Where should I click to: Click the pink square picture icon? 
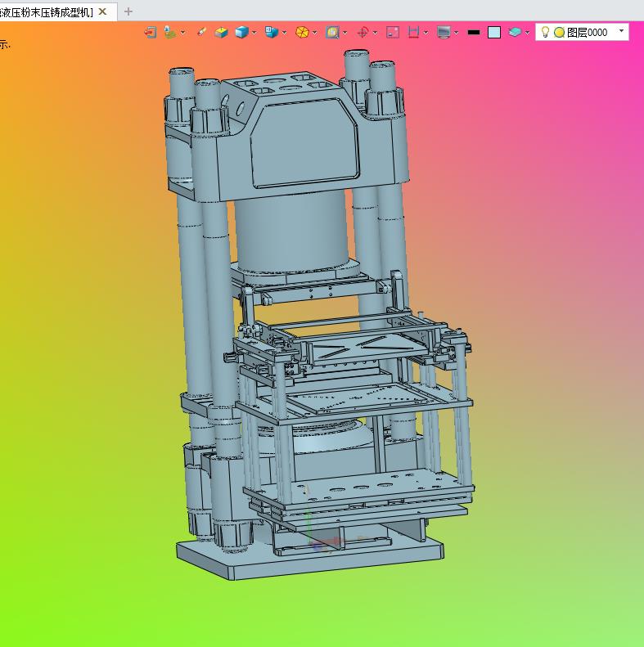coord(393,32)
